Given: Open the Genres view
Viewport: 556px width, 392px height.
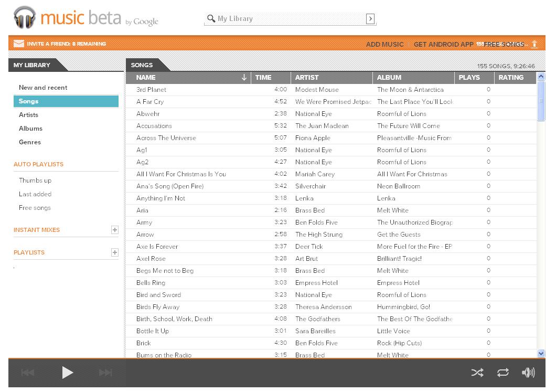Looking at the screenshot, I should [30, 142].
